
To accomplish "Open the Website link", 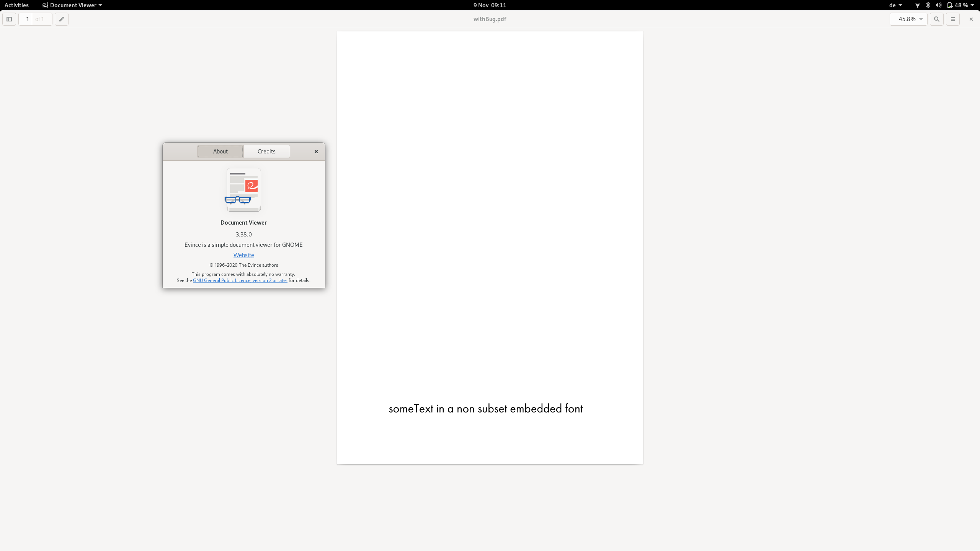I will (x=243, y=255).
